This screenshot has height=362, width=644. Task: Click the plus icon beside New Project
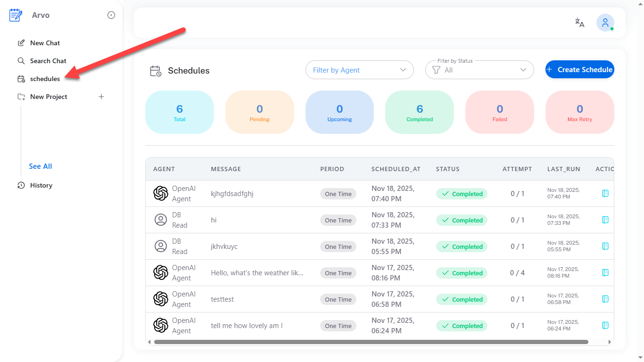[101, 97]
